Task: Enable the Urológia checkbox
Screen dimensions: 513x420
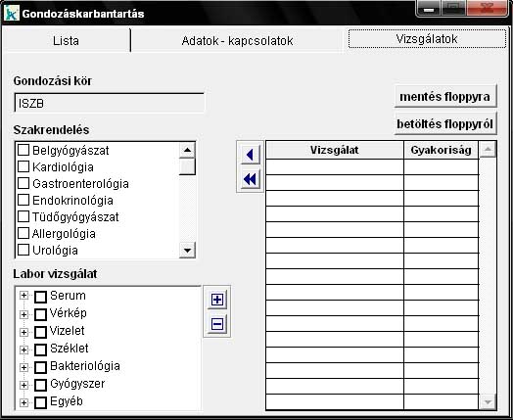Action: 23,250
